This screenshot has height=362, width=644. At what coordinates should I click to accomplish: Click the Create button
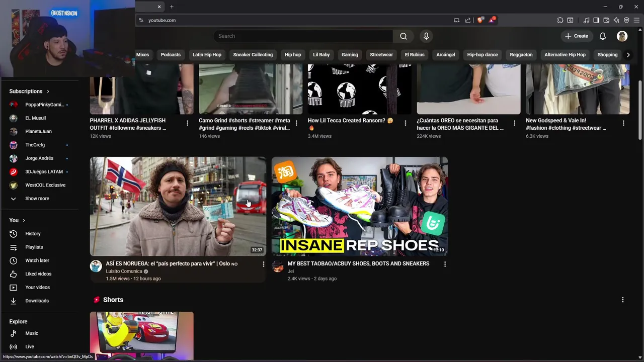[576, 36]
